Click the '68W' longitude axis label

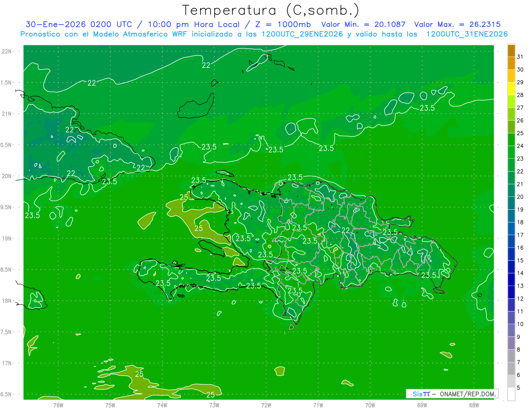[474, 405]
